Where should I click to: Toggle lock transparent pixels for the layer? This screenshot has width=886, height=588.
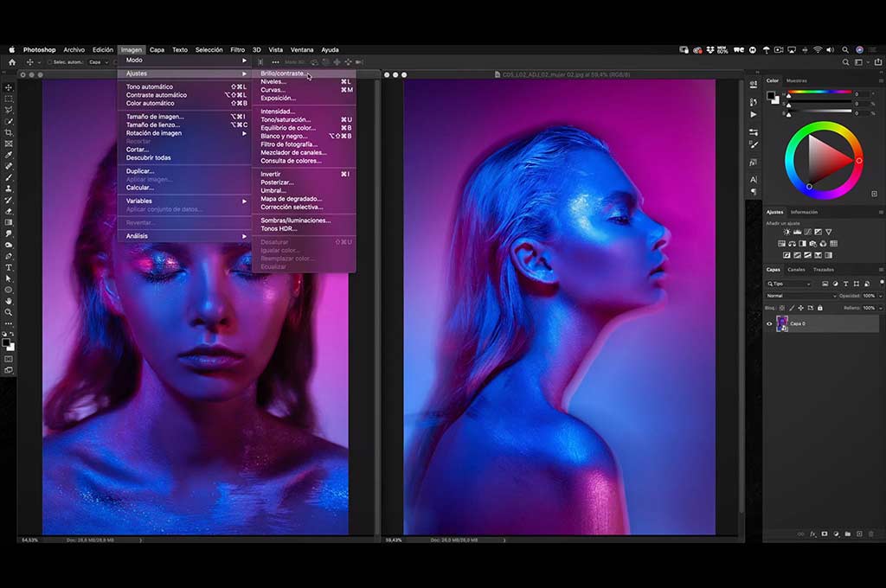point(782,307)
